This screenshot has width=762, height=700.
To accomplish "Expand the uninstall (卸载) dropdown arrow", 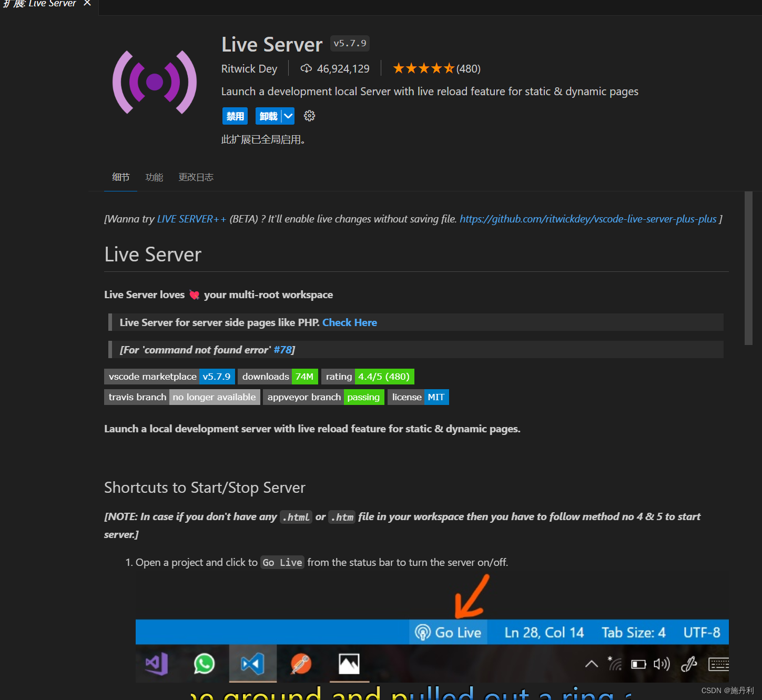I will (x=288, y=116).
